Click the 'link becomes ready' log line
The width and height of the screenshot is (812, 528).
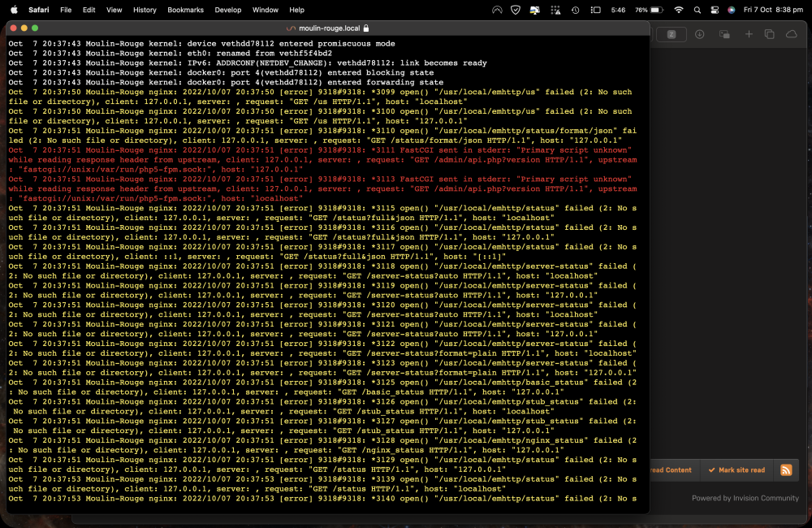(x=248, y=63)
